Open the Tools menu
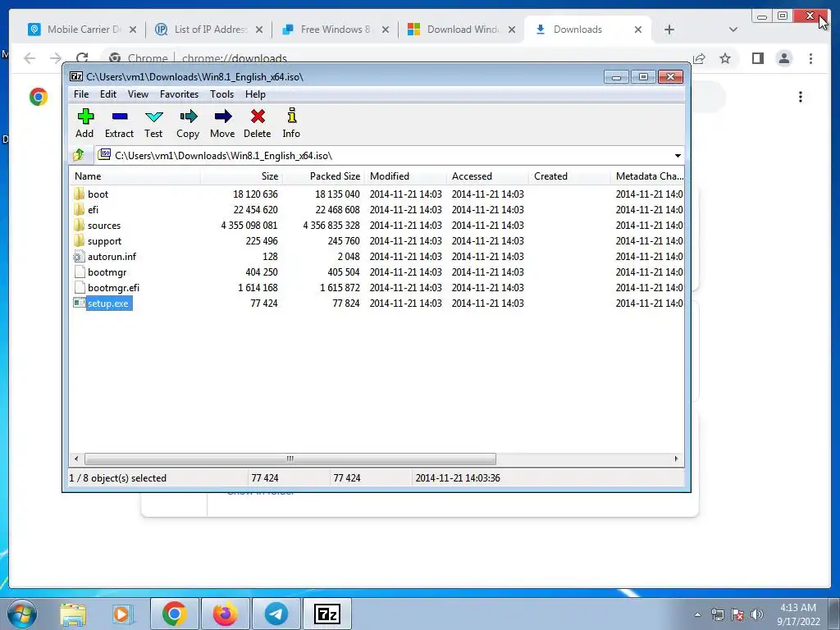The width and height of the screenshot is (840, 630). 221,94
